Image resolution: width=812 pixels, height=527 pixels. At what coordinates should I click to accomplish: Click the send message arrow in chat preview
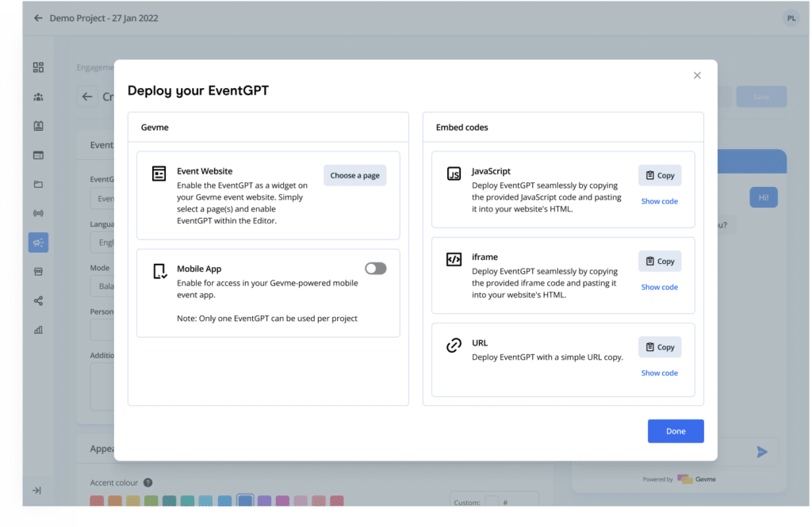coord(761,452)
